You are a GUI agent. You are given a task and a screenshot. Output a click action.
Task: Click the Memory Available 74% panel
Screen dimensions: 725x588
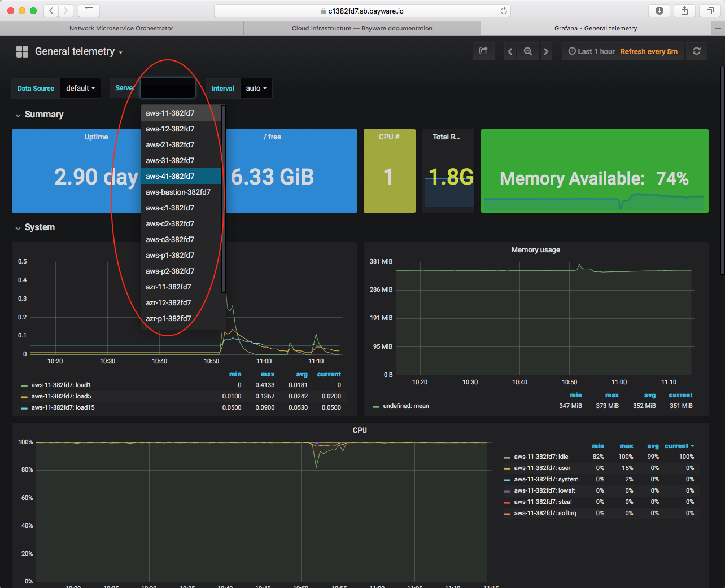[595, 171]
